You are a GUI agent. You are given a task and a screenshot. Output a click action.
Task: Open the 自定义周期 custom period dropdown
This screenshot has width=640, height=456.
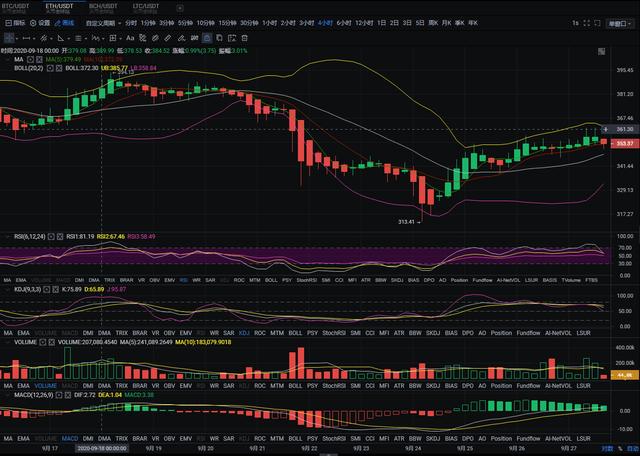[103, 23]
